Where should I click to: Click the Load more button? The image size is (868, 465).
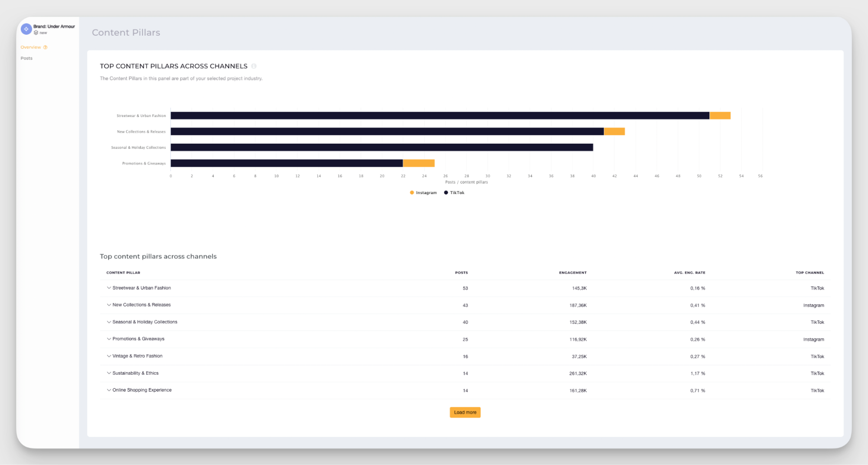[x=465, y=412]
